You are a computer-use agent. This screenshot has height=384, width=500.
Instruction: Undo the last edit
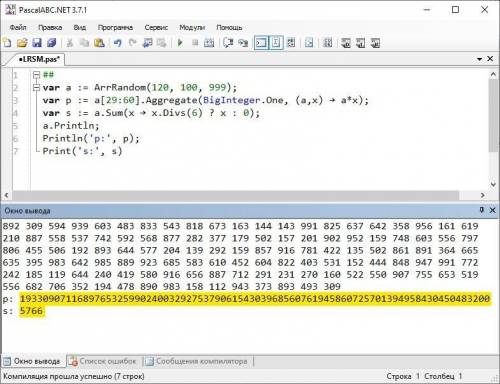click(x=117, y=43)
